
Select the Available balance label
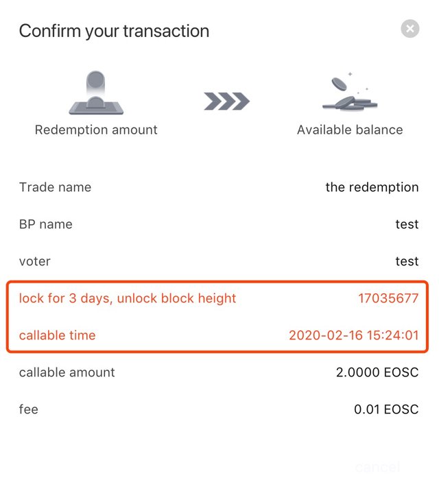[350, 130]
